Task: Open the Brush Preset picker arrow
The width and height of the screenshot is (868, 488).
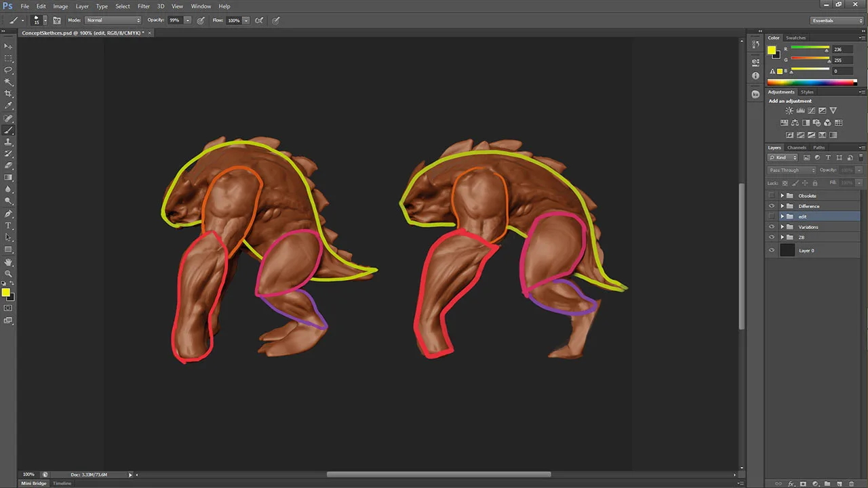Action: click(x=45, y=20)
